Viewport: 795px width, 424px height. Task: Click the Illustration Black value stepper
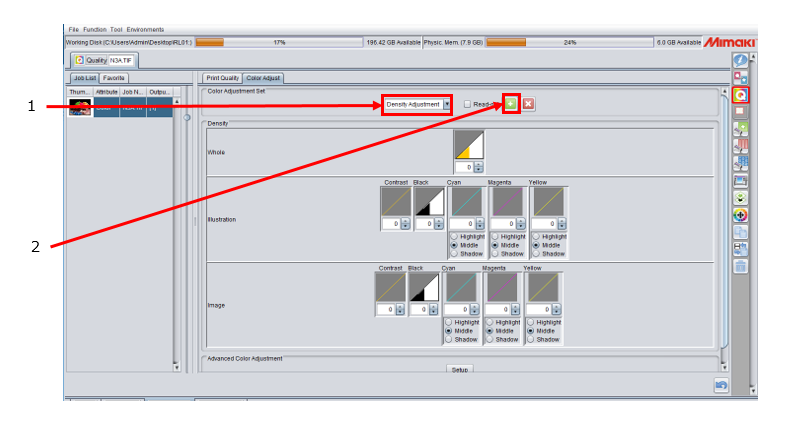coord(439,224)
